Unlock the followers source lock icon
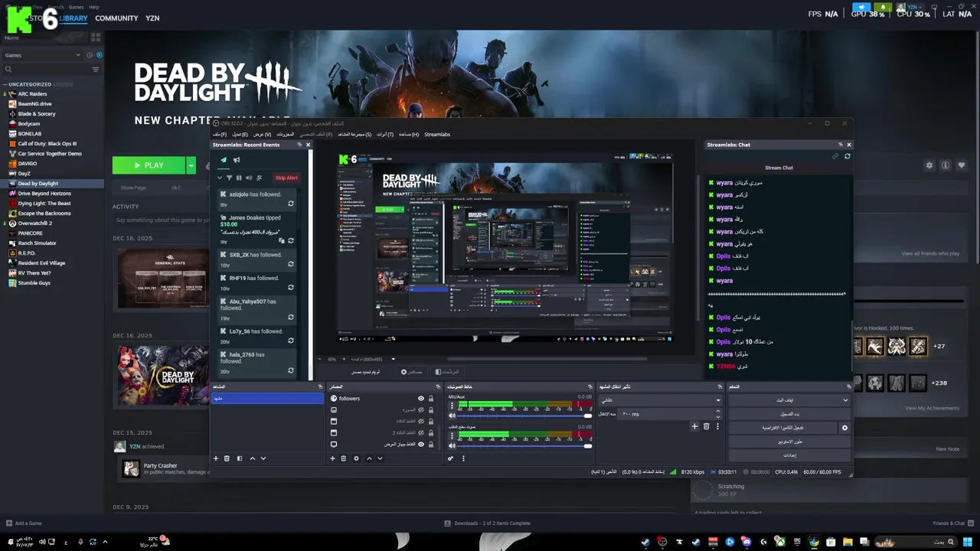The image size is (980, 551). point(431,399)
